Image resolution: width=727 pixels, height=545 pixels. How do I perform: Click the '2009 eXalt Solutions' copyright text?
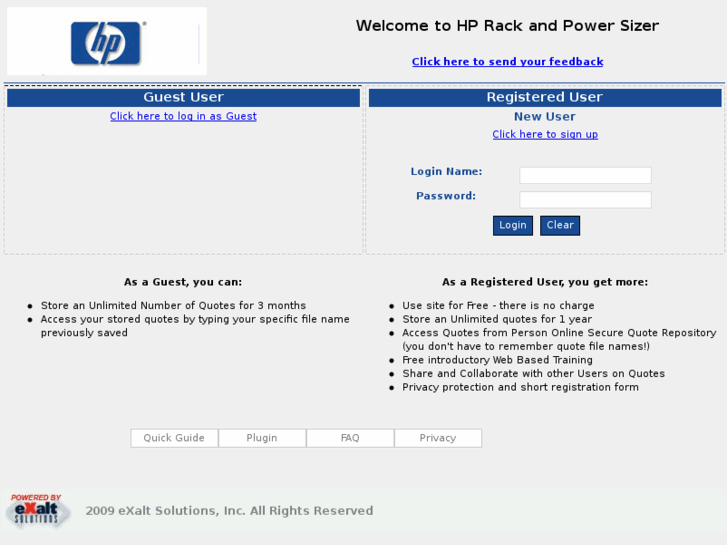click(229, 511)
